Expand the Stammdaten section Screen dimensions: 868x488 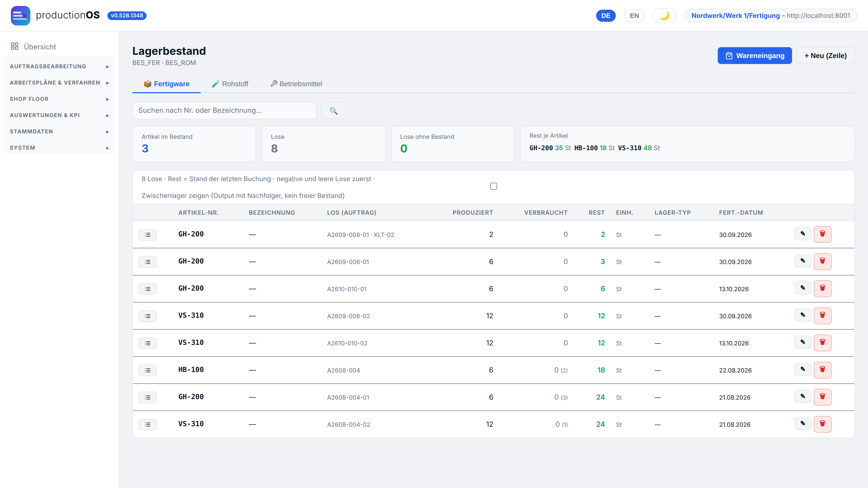[x=59, y=132]
